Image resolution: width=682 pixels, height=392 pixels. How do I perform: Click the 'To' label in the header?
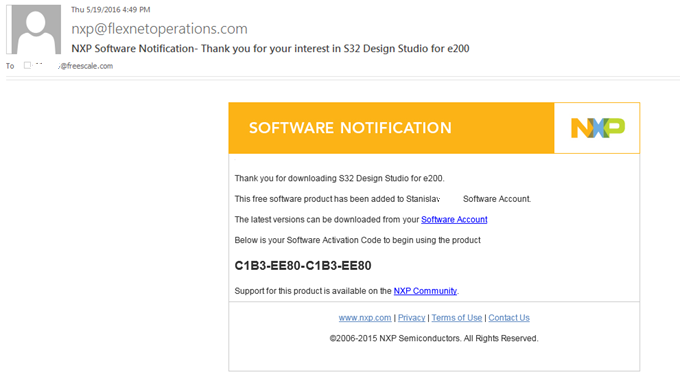point(10,66)
